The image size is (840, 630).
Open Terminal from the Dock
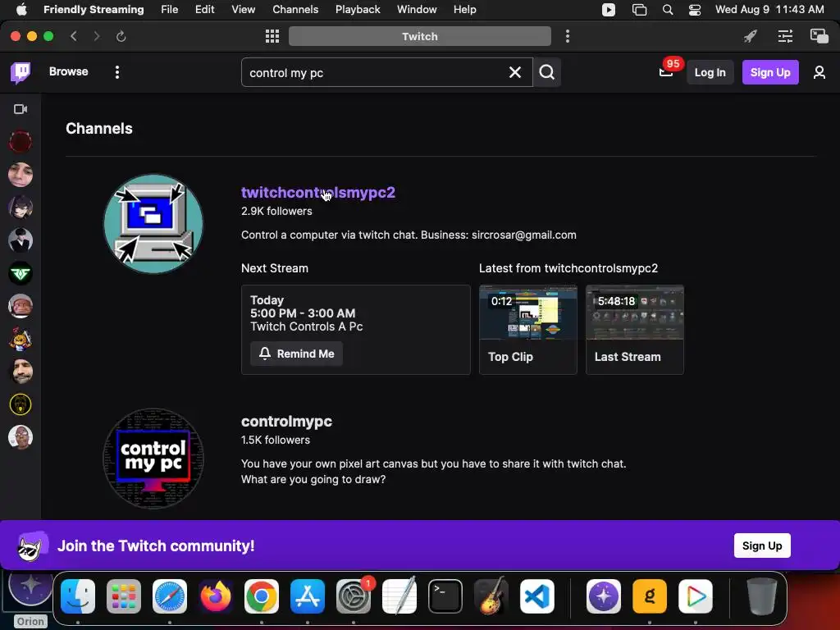click(445, 596)
